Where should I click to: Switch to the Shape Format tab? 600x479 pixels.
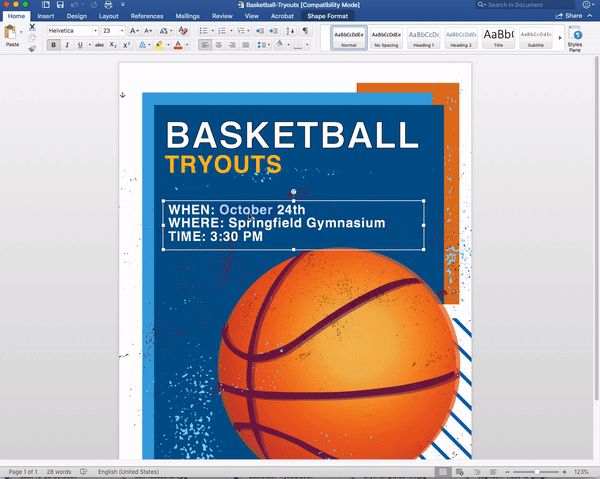(x=328, y=16)
